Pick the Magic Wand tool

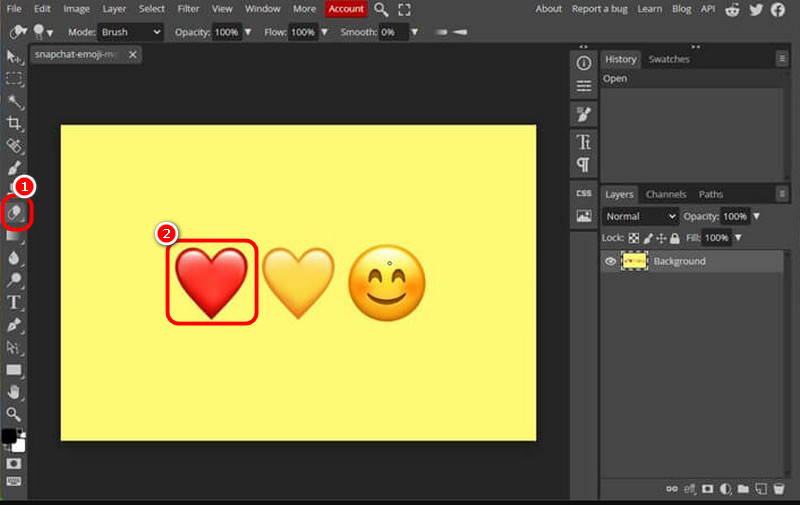click(x=14, y=101)
